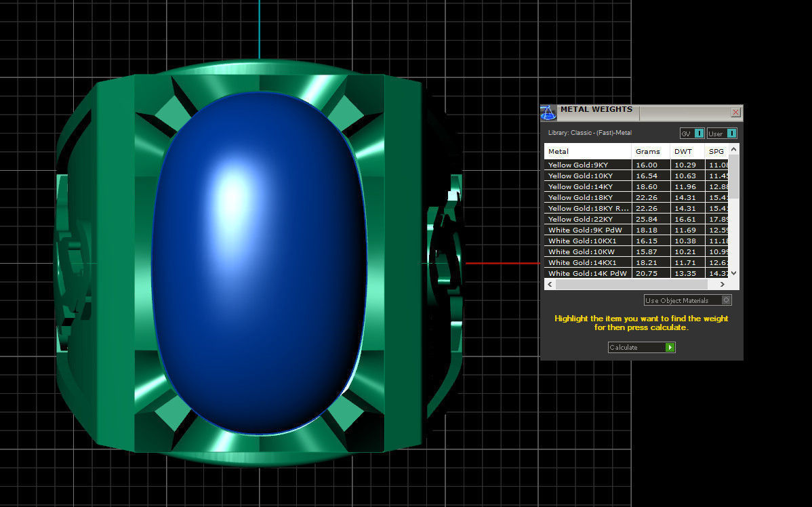Click the metal list's scroll down arrow
Screen dimensions: 812x507
point(734,273)
